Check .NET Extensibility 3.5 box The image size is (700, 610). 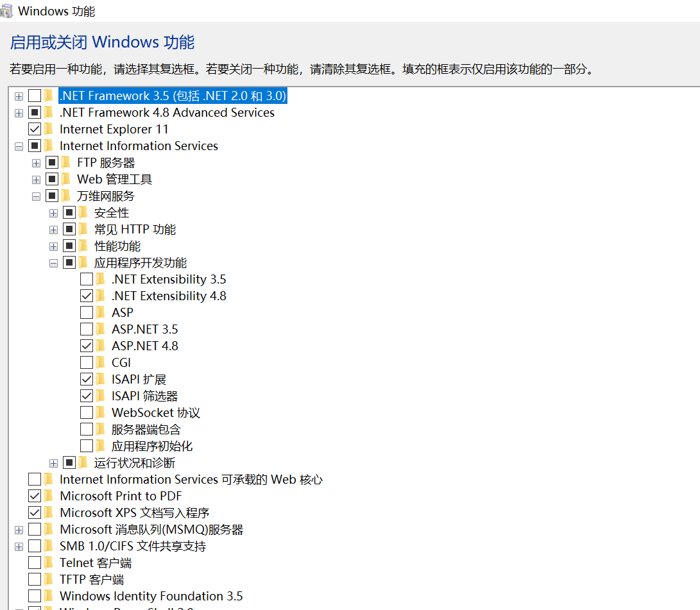pos(87,279)
